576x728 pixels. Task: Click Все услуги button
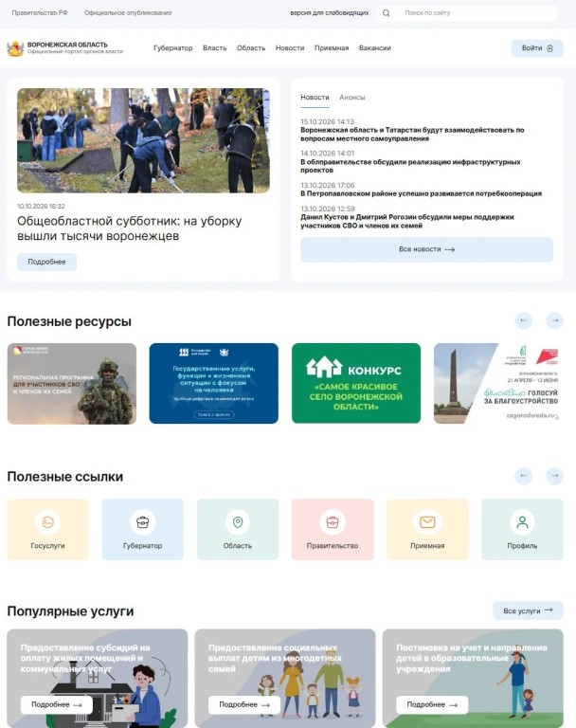[528, 610]
